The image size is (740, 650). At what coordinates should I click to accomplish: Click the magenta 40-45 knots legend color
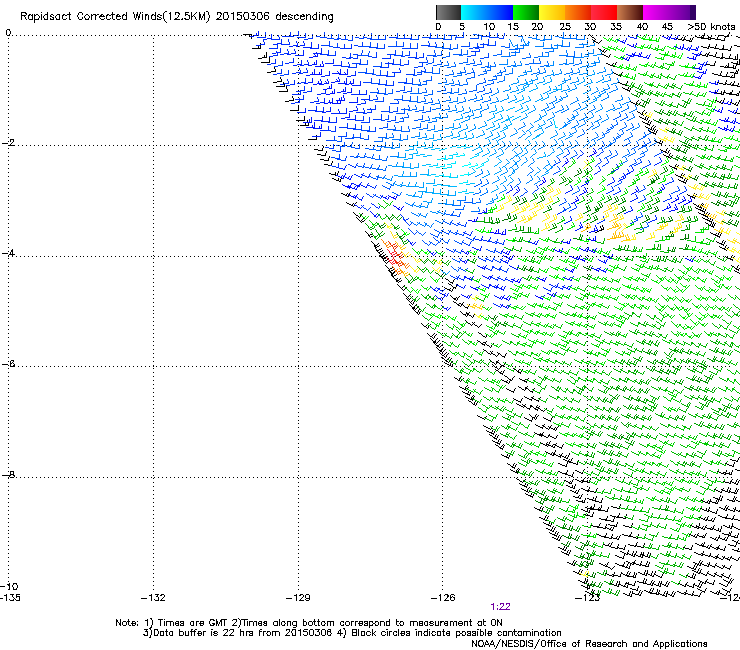(656, 12)
